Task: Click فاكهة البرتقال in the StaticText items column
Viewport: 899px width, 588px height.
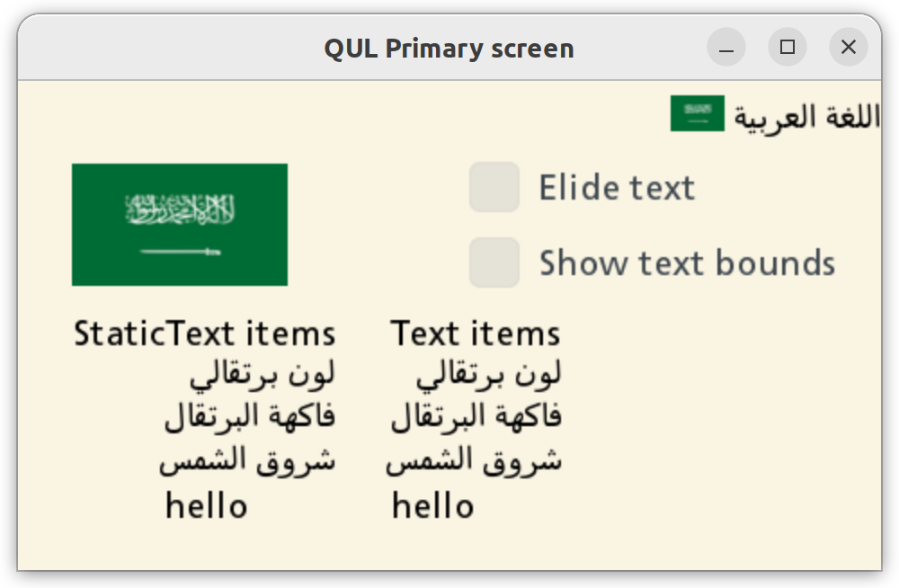Action: click(x=250, y=416)
